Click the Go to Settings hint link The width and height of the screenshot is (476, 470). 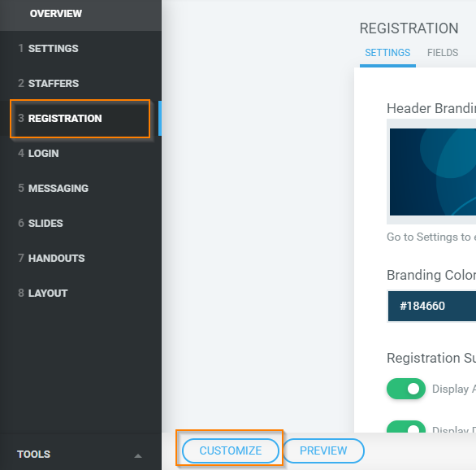pos(431,237)
